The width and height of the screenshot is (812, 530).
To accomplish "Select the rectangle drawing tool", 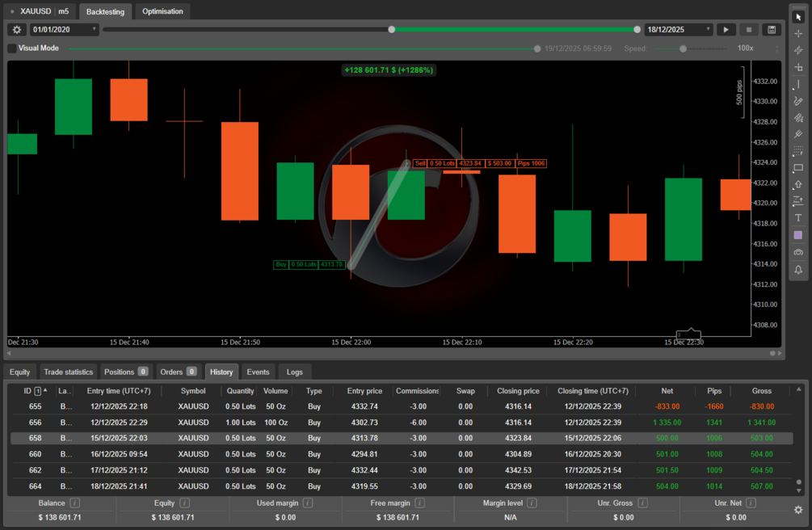I will pyautogui.click(x=798, y=168).
